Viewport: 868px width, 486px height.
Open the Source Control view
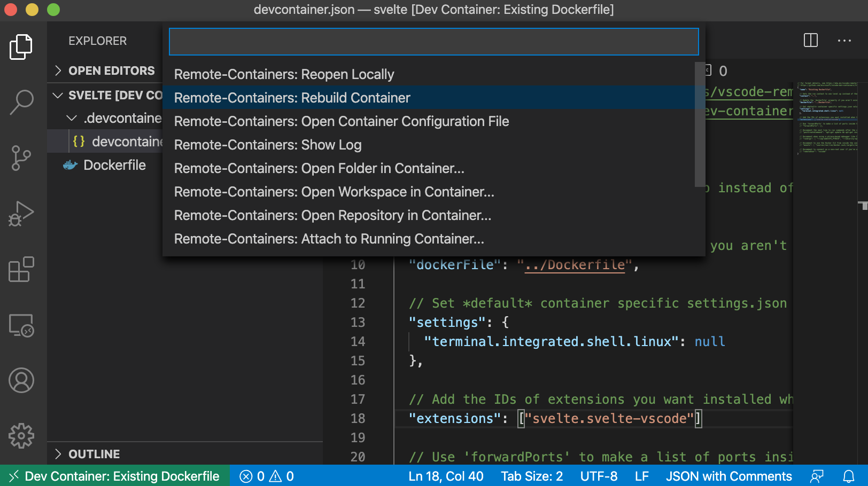[x=21, y=158]
